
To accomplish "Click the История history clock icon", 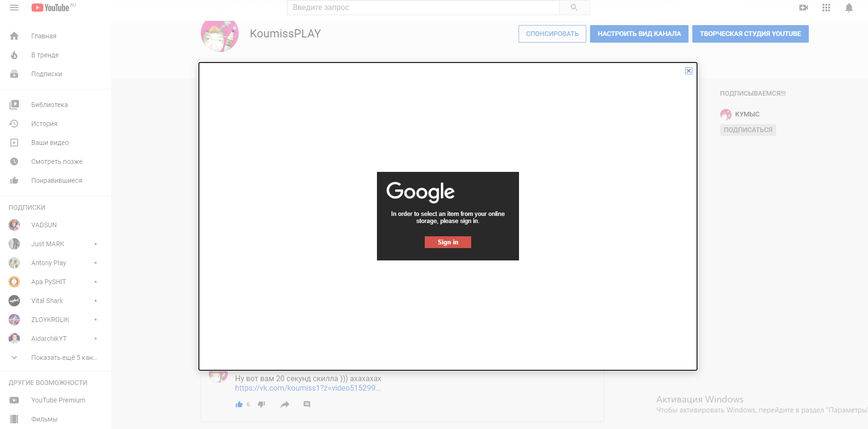I will (x=14, y=124).
